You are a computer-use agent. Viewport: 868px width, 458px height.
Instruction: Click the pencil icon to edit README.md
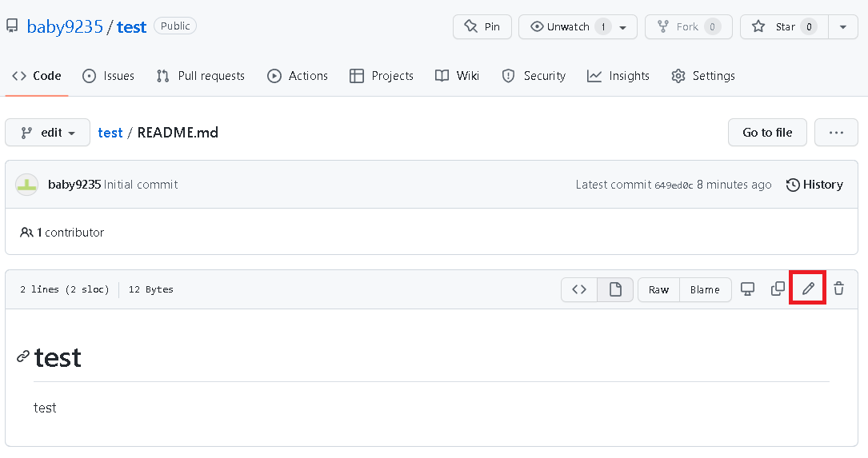[x=808, y=289]
